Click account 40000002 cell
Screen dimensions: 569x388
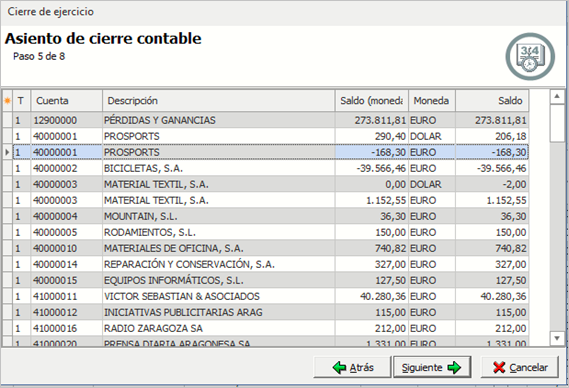pyautogui.click(x=67, y=168)
